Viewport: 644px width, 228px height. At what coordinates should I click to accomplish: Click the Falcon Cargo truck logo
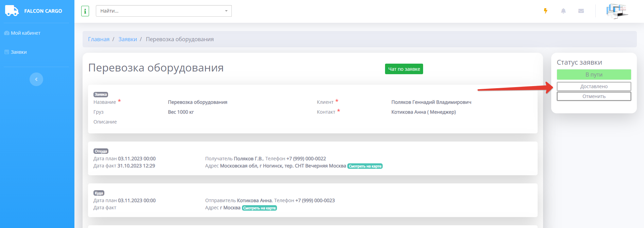tap(12, 11)
